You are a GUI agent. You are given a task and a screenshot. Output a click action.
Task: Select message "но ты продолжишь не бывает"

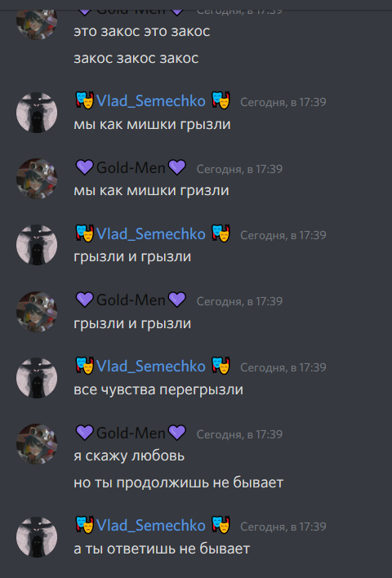pos(179,482)
